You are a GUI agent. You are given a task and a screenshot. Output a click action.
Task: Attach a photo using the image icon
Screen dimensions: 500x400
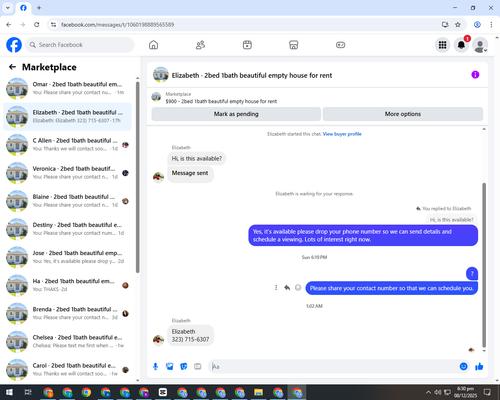pos(170,367)
